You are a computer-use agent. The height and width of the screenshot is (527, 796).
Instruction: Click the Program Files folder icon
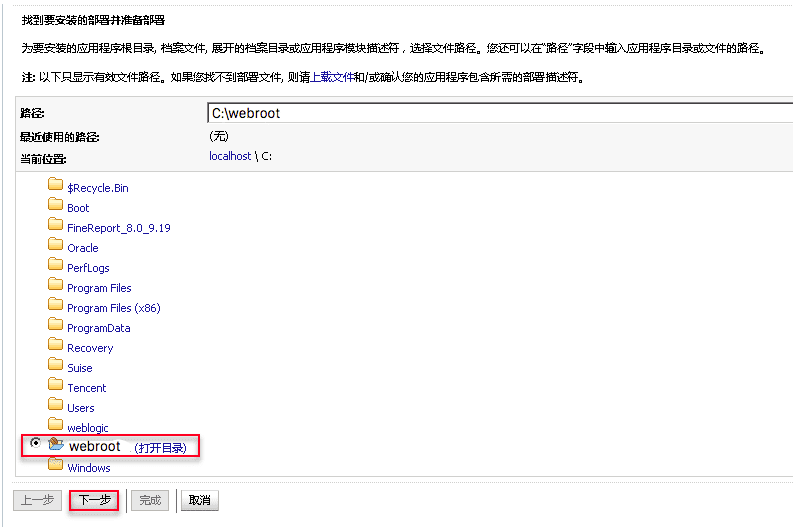55,284
